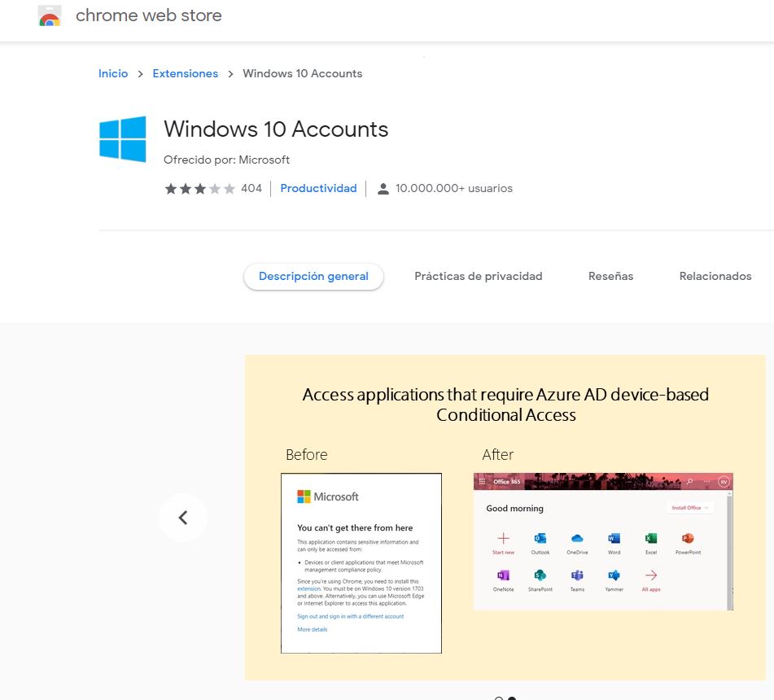Click the star rating icons

(x=200, y=189)
